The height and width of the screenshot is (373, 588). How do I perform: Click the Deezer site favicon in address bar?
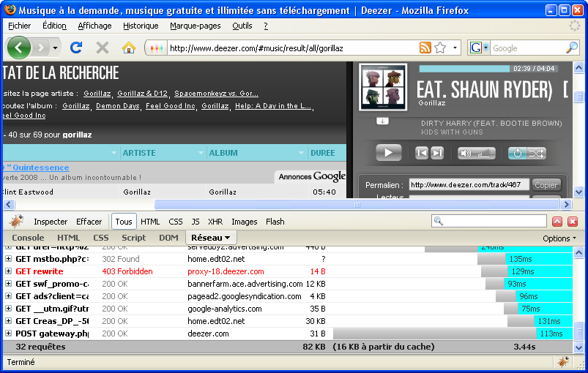pyautogui.click(x=157, y=48)
